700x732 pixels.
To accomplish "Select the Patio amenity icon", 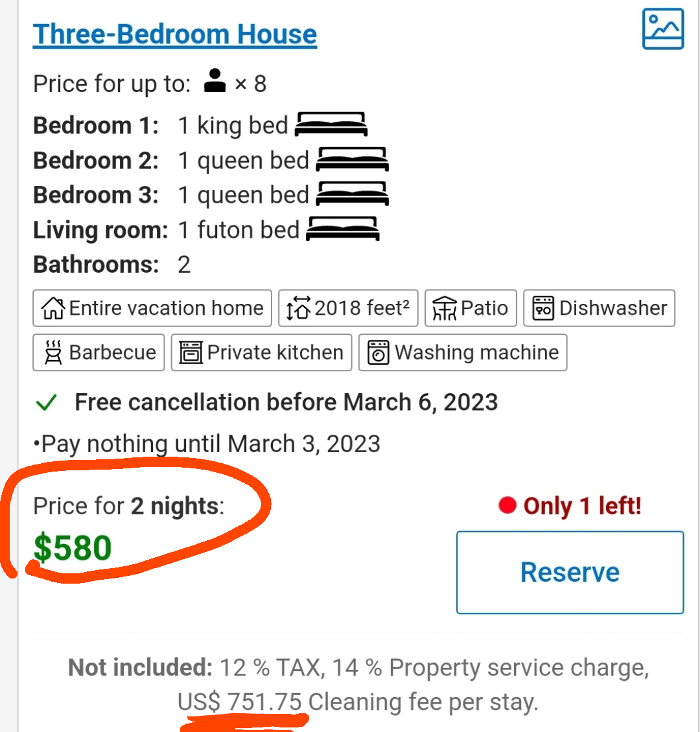I will (x=444, y=308).
